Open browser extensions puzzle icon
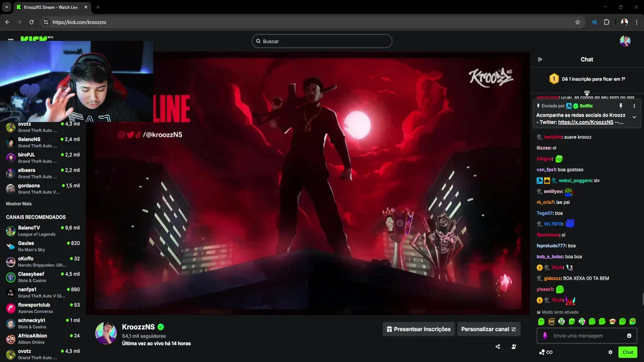 point(606,22)
